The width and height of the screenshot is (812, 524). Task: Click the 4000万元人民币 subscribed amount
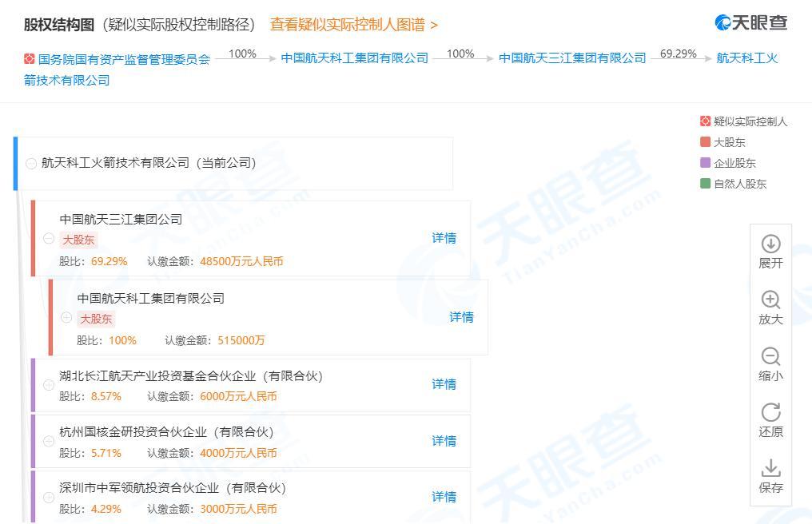click(239, 453)
